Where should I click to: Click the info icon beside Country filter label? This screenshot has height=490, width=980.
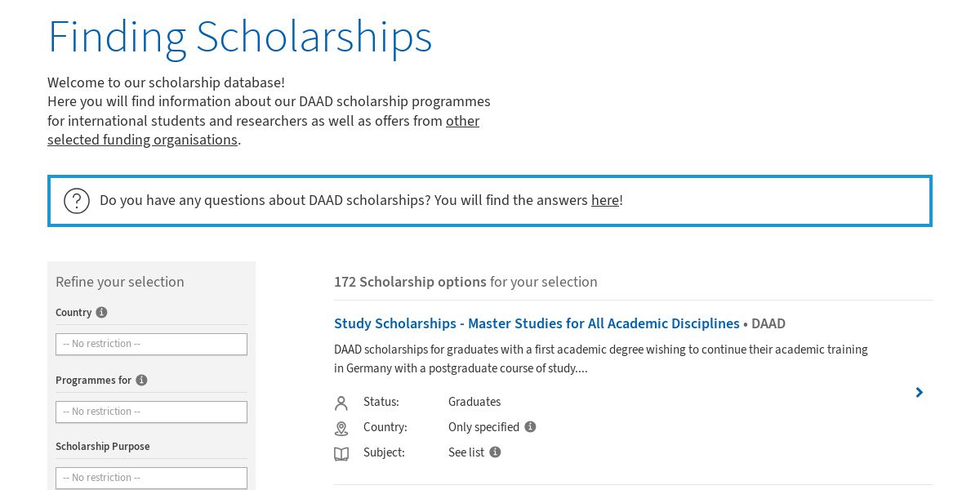click(101, 313)
